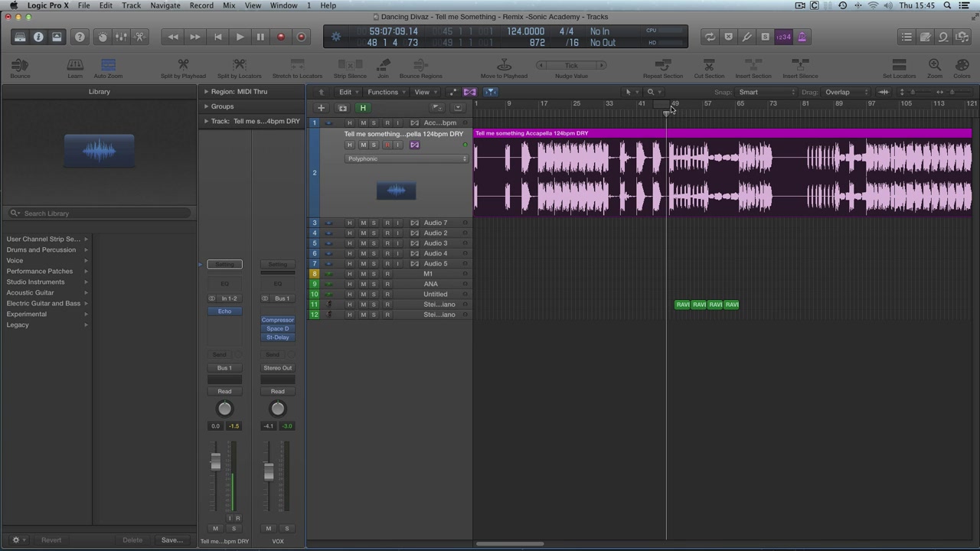Image resolution: width=980 pixels, height=551 pixels.
Task: Show the Smart Controls knob button
Action: tap(103, 37)
